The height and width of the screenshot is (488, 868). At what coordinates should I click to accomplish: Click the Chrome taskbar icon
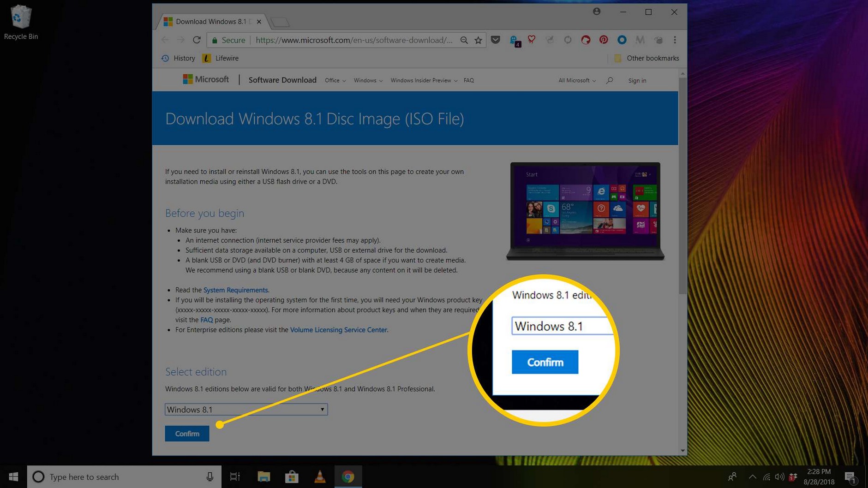coord(348,476)
